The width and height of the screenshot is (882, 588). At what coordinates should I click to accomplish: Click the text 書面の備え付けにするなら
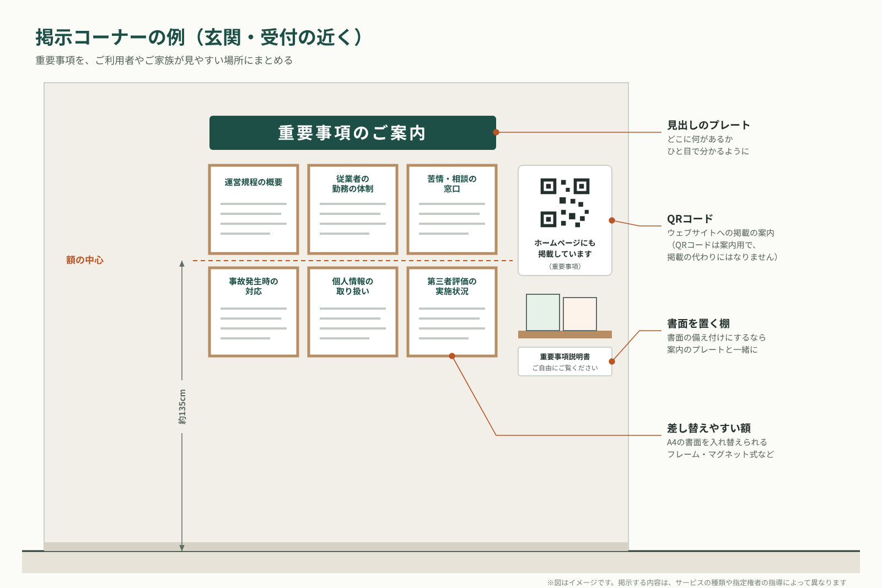click(x=717, y=337)
